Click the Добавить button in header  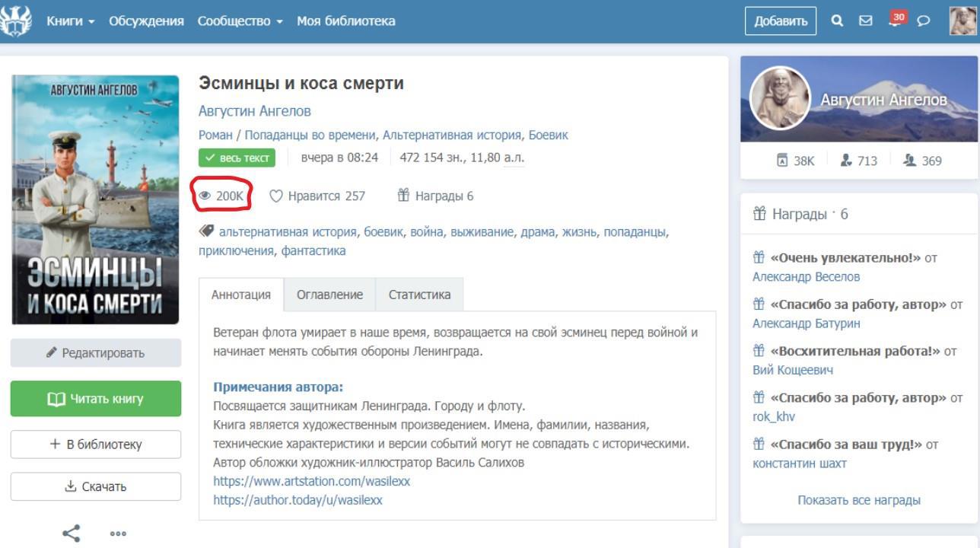tap(781, 21)
